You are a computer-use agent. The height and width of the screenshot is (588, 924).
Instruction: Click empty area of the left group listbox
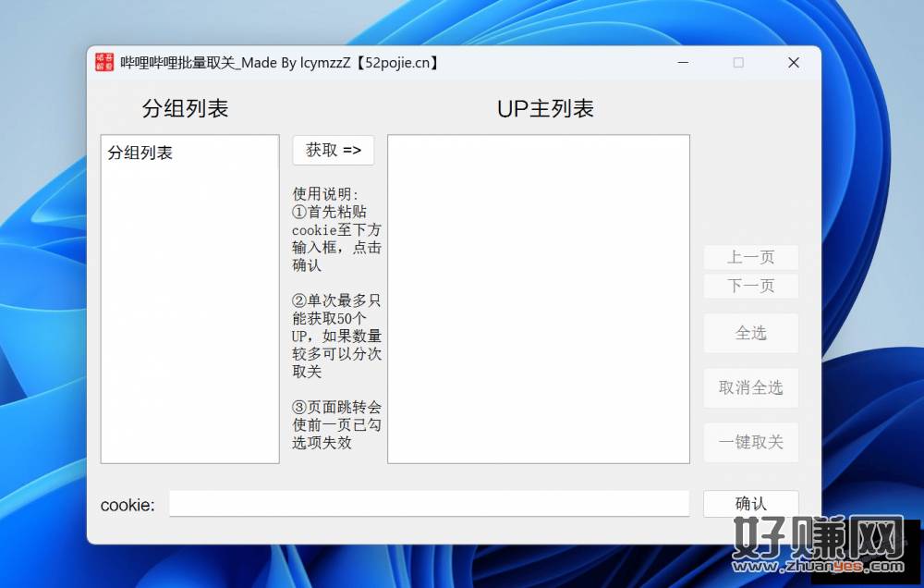(x=189, y=324)
